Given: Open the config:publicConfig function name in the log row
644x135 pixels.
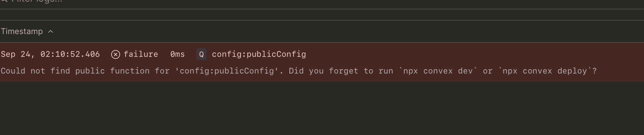Looking at the screenshot, I should (259, 54).
